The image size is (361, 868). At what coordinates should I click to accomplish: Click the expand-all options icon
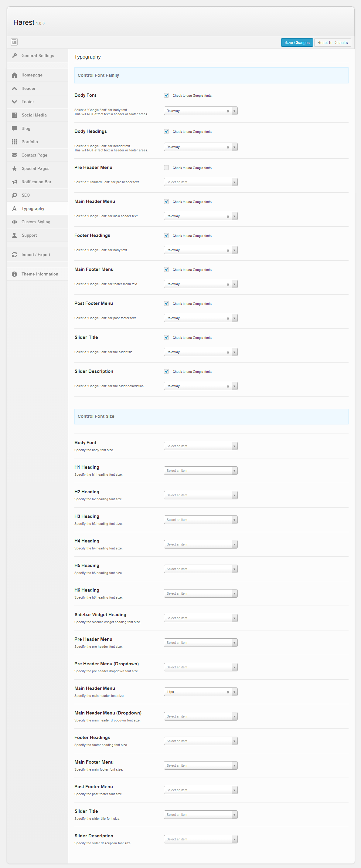(14, 42)
